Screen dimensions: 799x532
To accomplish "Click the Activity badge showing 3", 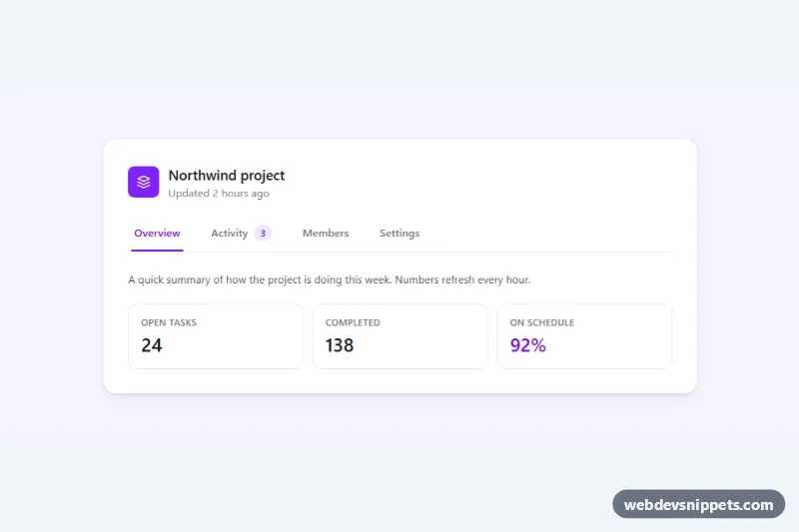I will [263, 234].
